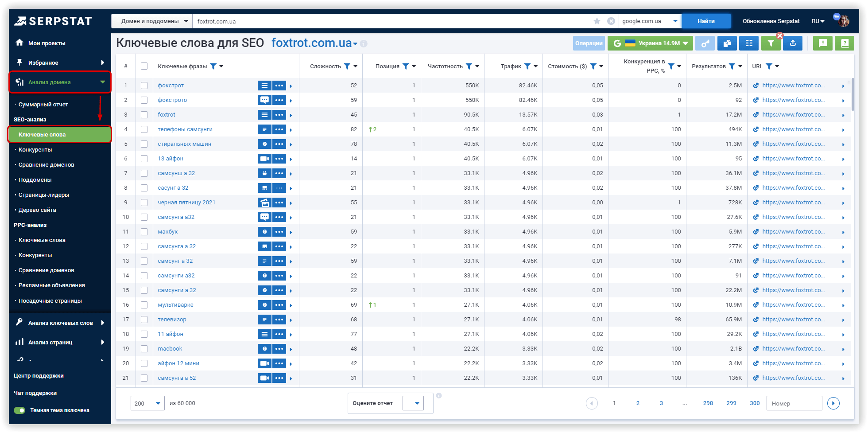This screenshot has height=433, width=868.
Task: Filter the Сложность column
Action: coord(347,66)
